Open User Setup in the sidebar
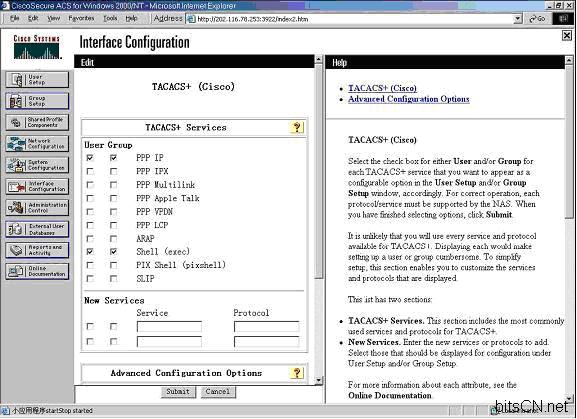Image resolution: width=577 pixels, height=419 pixels. 37,80
